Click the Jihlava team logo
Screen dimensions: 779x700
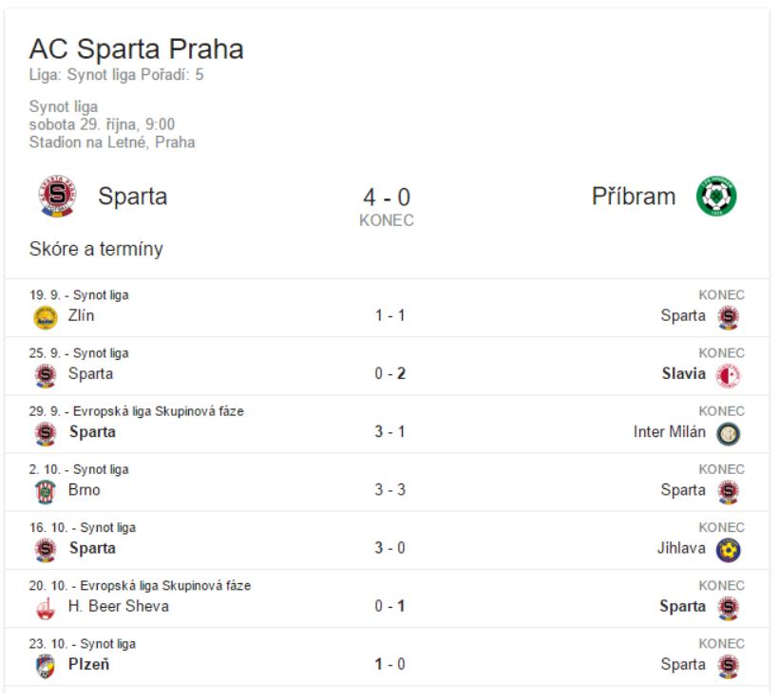click(x=728, y=550)
